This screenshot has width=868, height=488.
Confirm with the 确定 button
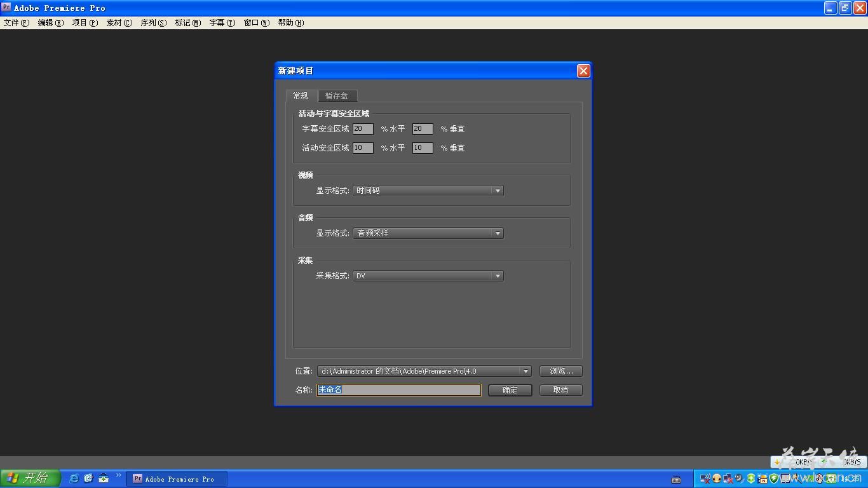[x=510, y=390]
